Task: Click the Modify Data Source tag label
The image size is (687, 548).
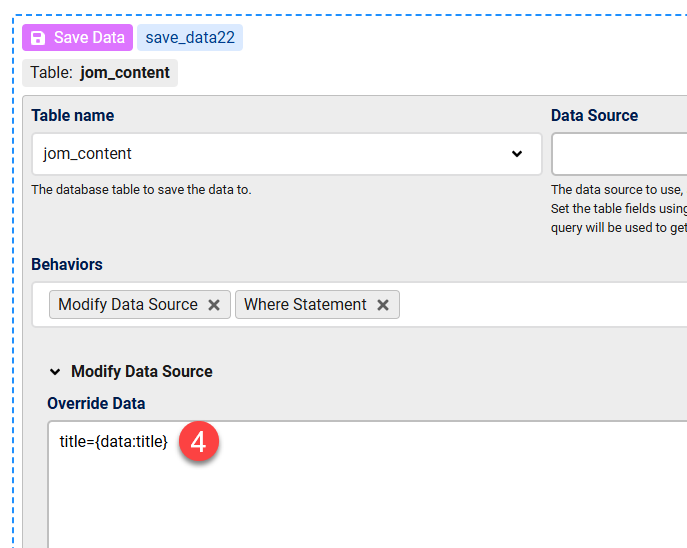Action: [x=128, y=305]
